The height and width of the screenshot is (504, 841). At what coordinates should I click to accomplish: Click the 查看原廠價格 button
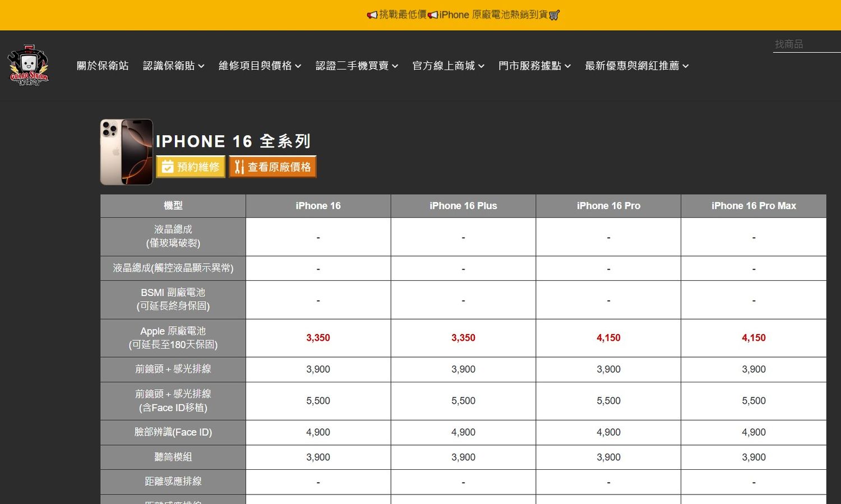click(273, 167)
